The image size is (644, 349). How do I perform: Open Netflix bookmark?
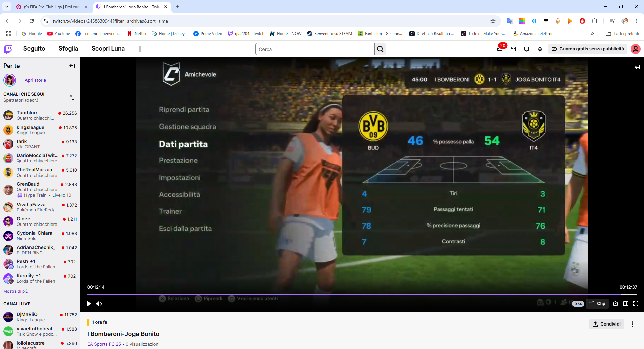[x=137, y=34]
